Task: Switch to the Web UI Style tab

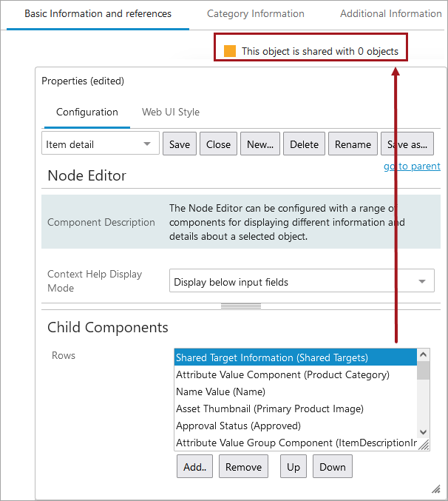Action: click(x=171, y=112)
